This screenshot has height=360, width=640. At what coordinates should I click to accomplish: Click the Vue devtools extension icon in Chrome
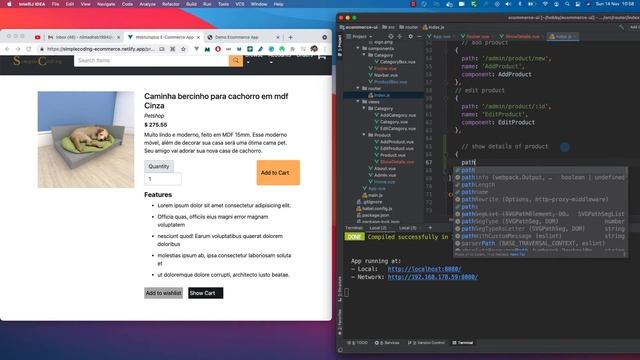[196, 49]
